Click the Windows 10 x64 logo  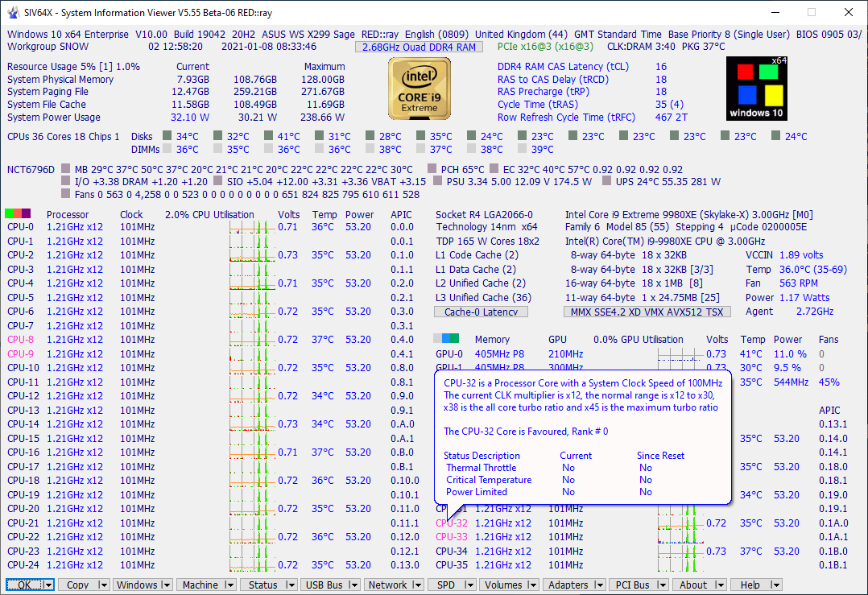pos(756,89)
